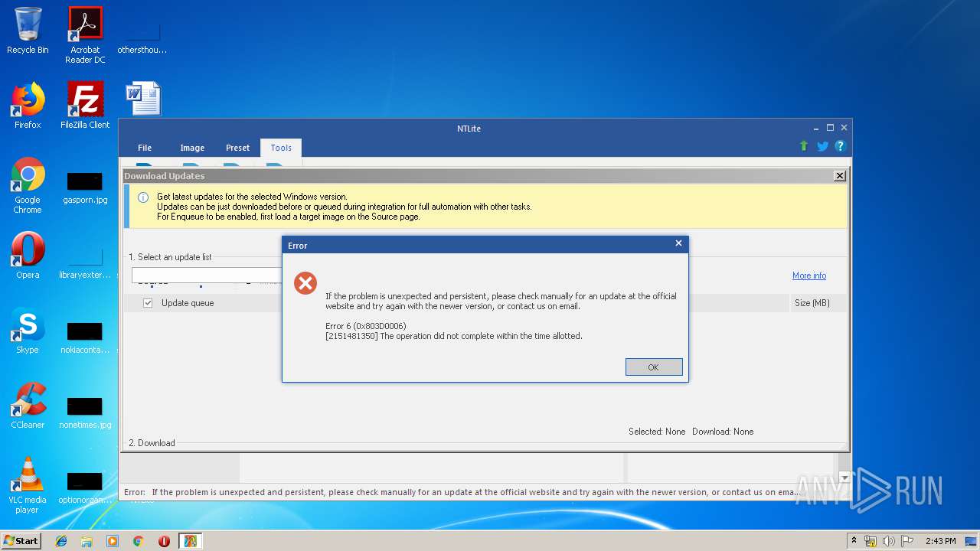The height and width of the screenshot is (551, 980).
Task: Select the libraryexter… desktop file
Action: tap(85, 262)
